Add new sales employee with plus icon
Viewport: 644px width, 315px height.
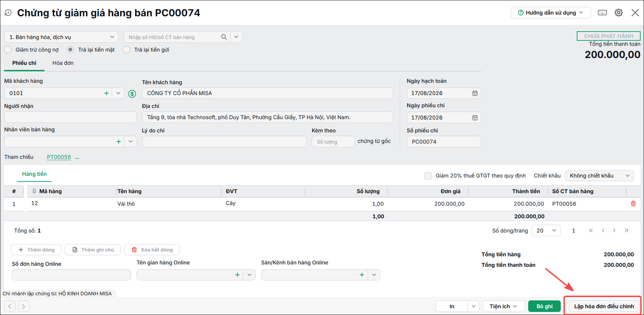pyautogui.click(x=119, y=142)
